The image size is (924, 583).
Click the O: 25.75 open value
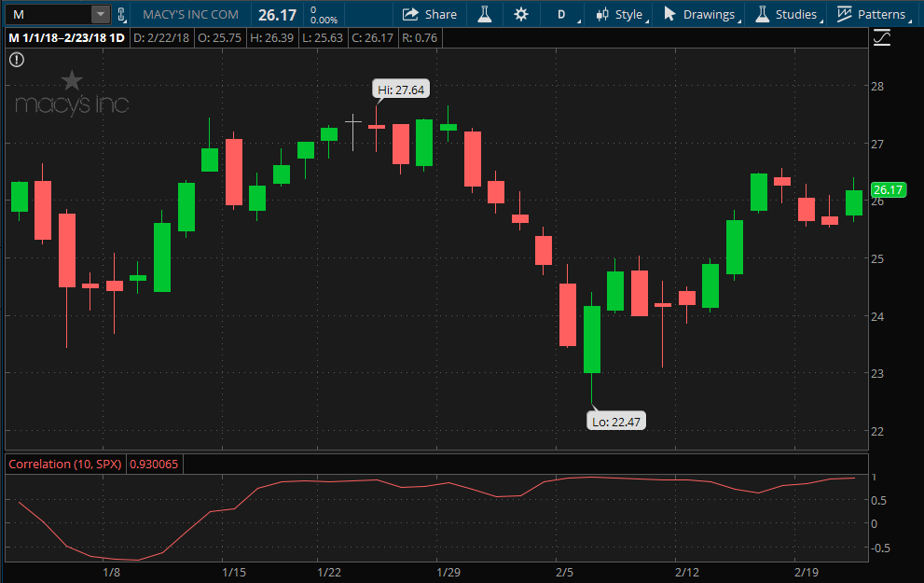point(219,37)
